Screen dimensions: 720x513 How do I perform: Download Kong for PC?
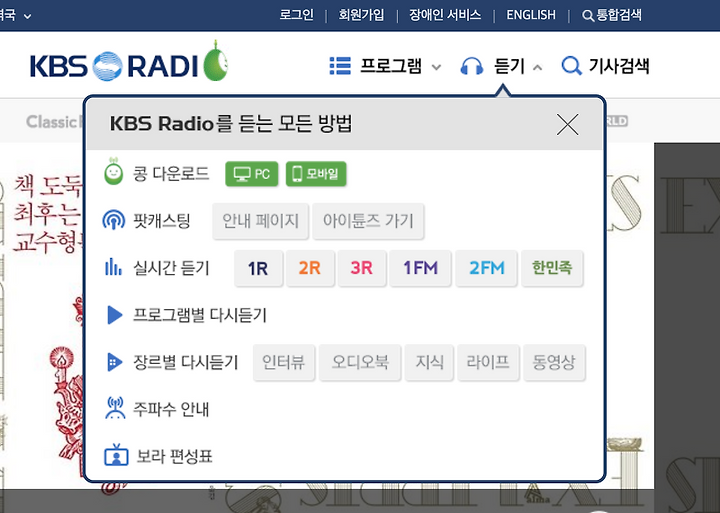click(x=252, y=174)
